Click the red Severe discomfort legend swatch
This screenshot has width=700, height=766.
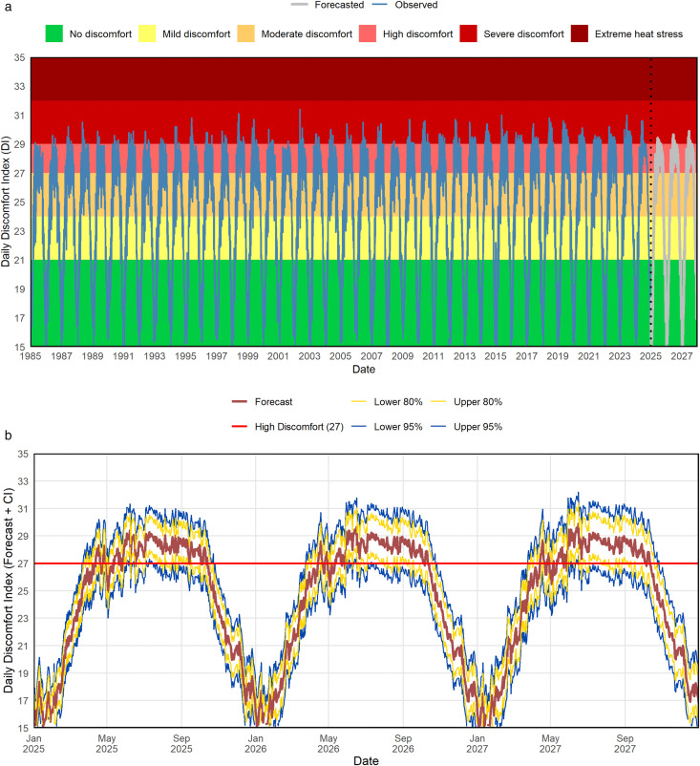[x=468, y=33]
